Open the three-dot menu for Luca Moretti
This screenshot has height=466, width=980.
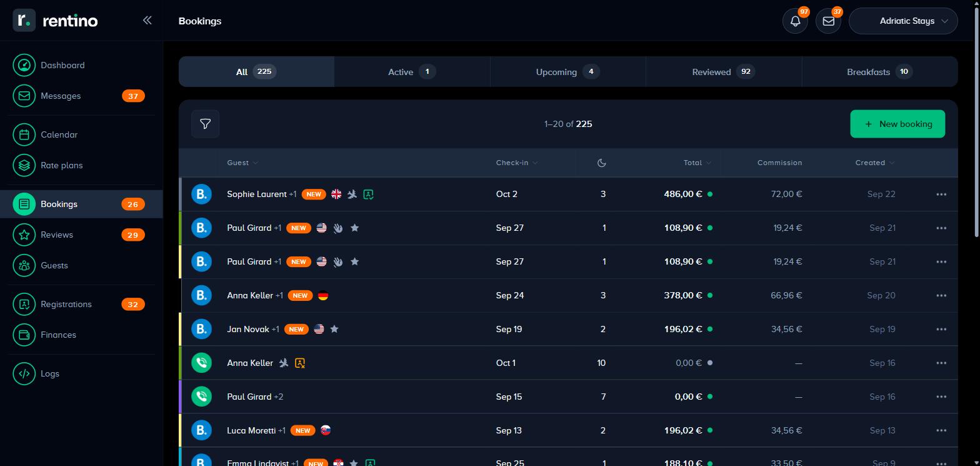click(x=941, y=430)
